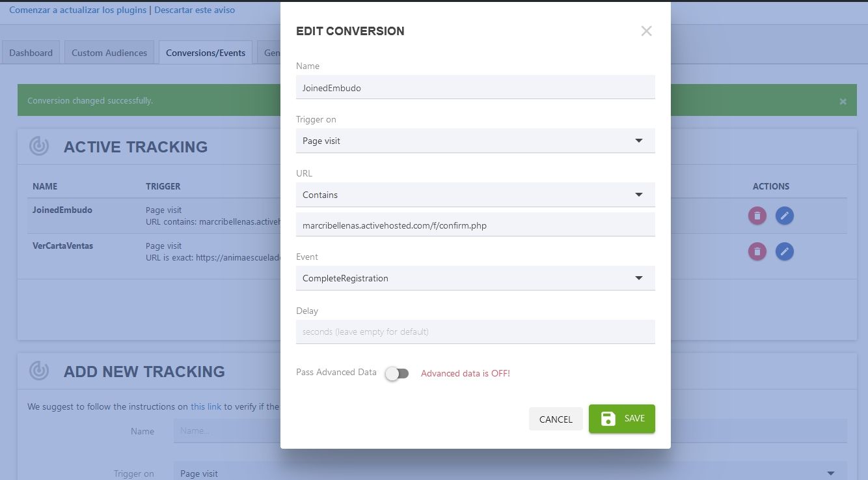Delete the JoinedEmbudo tracking row

(757, 216)
